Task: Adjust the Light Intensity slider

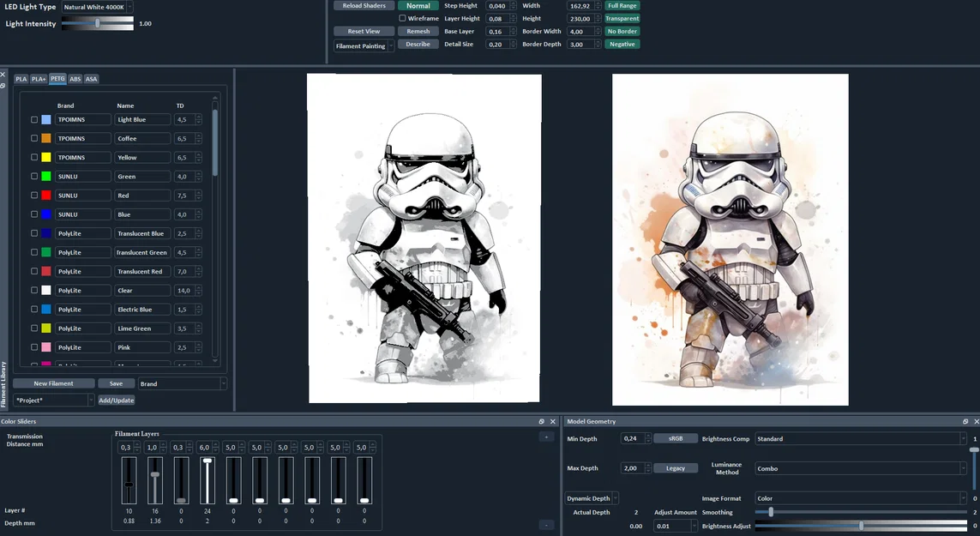Action: (98, 23)
